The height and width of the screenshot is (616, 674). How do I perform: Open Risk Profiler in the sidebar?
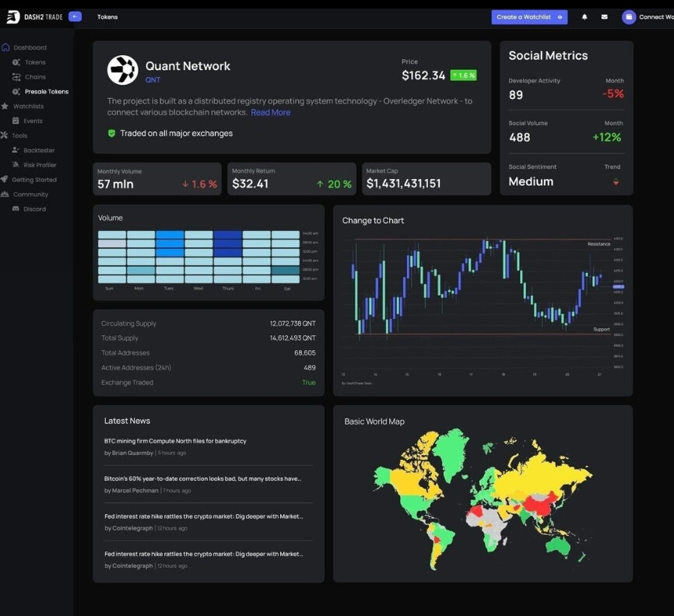pyautogui.click(x=40, y=165)
